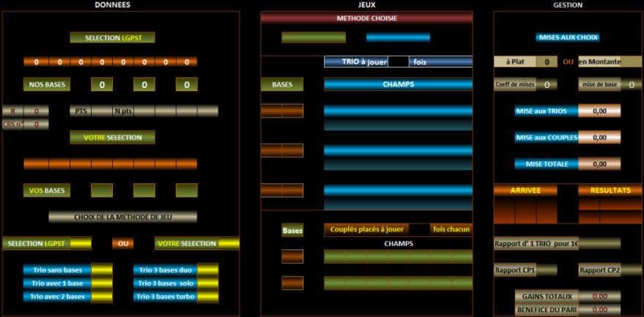The width and height of the screenshot is (644, 317).
Task: Click the Coeff de mises value field
Action: (547, 84)
